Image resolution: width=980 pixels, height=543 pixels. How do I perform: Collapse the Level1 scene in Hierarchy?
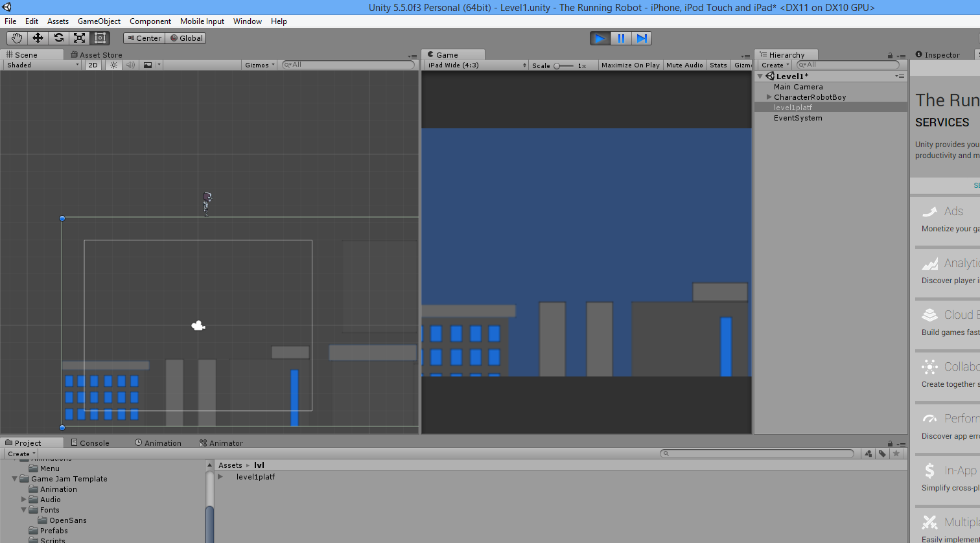pos(762,76)
